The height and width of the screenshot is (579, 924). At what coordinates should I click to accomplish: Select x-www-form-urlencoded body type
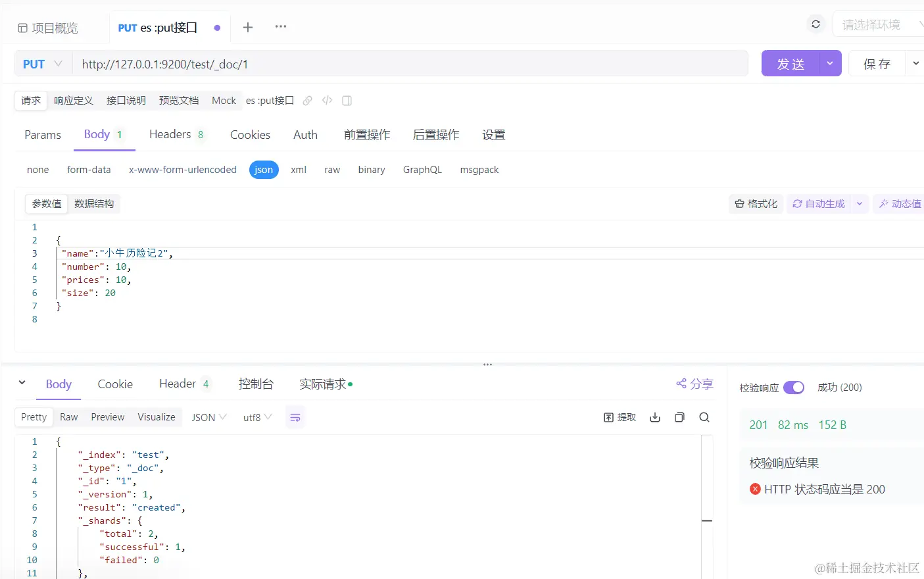pos(183,170)
